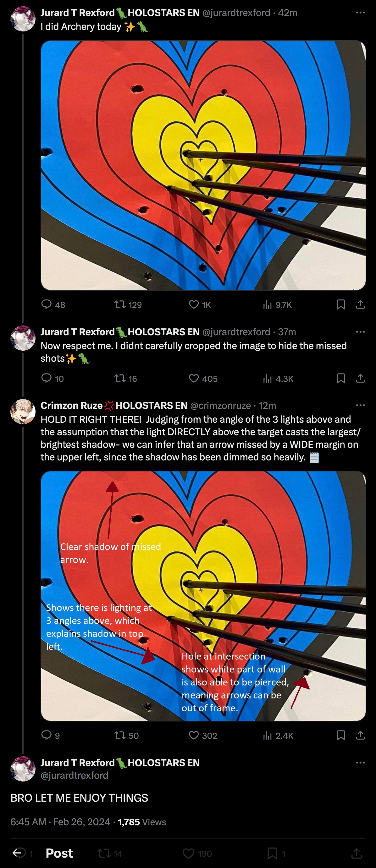Bookmark the "I did Archery today" tweet
This screenshot has height=868, width=376.
coord(340,304)
